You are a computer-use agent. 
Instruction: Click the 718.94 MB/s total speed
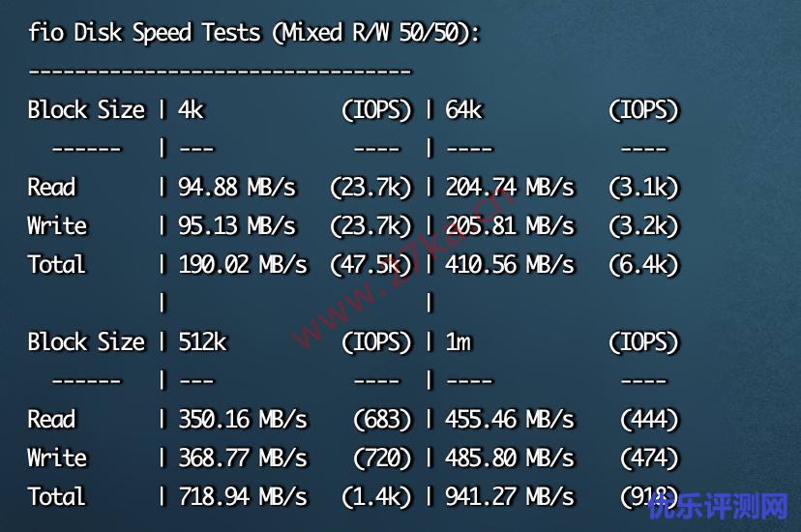[x=243, y=497]
